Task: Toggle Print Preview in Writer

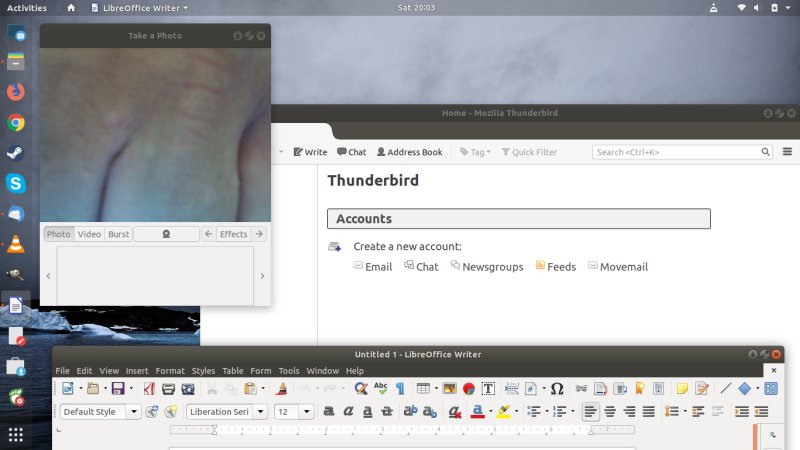Action: 188,388
